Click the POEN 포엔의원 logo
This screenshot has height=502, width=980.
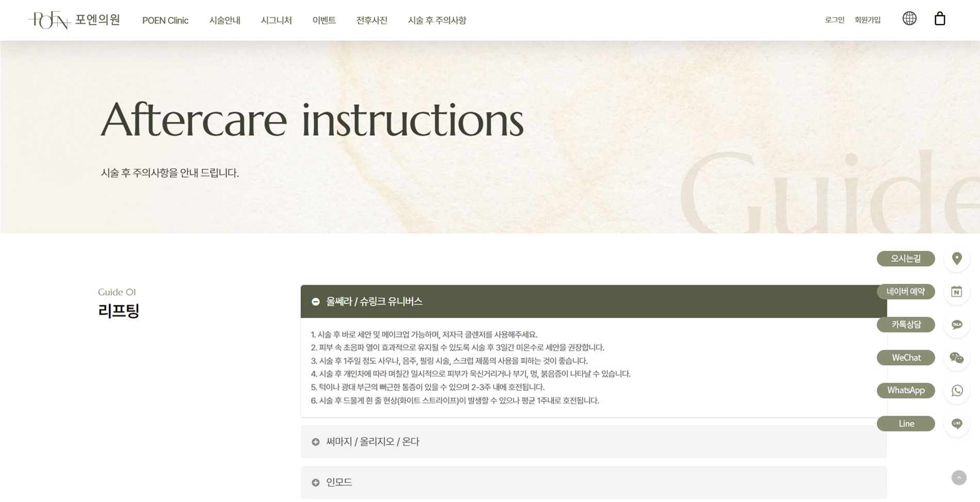74,20
